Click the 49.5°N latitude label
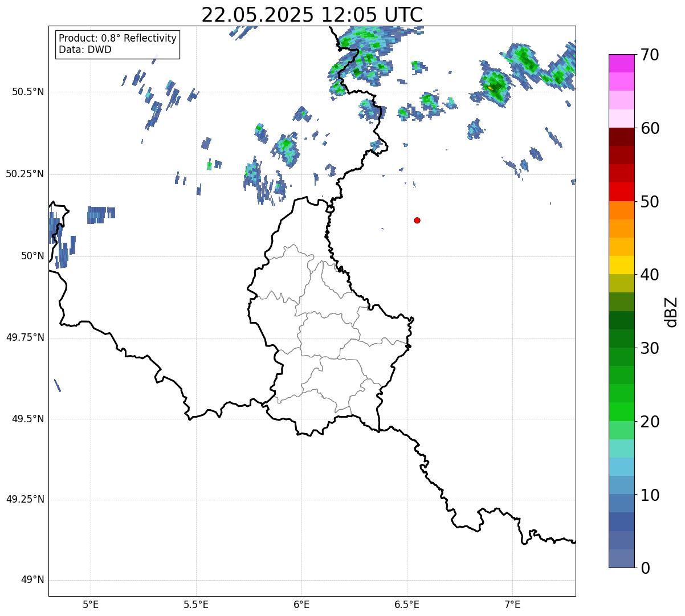 tap(27, 419)
